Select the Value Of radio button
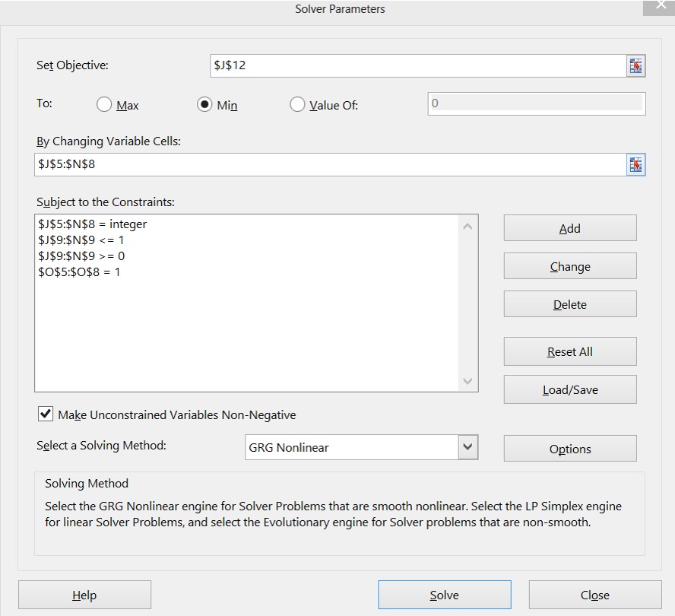675x616 pixels. tap(297, 104)
